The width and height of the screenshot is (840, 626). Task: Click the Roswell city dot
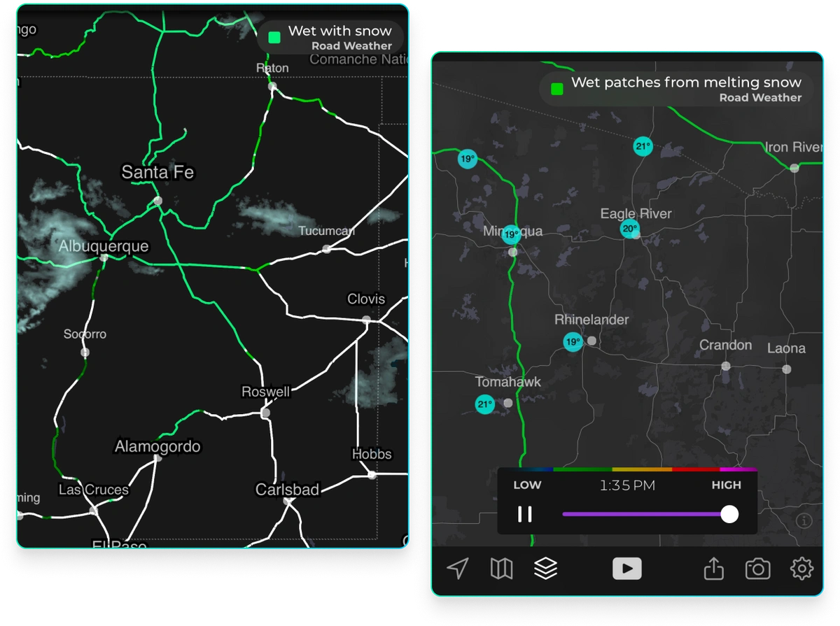[265, 413]
